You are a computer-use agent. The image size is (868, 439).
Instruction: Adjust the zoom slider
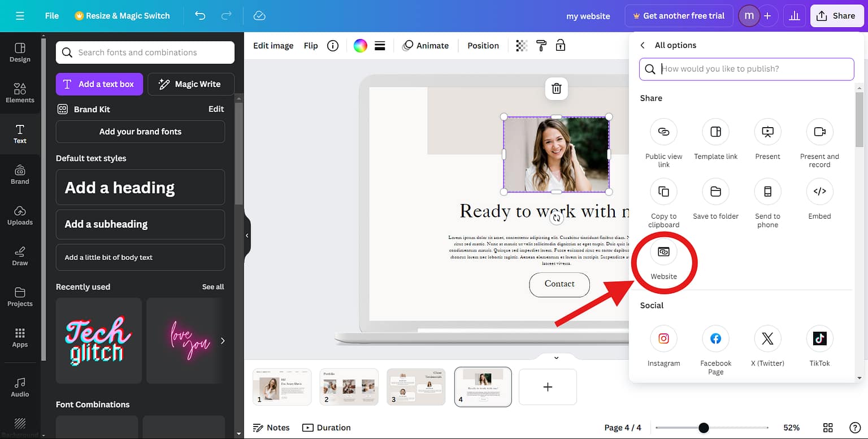click(702, 428)
